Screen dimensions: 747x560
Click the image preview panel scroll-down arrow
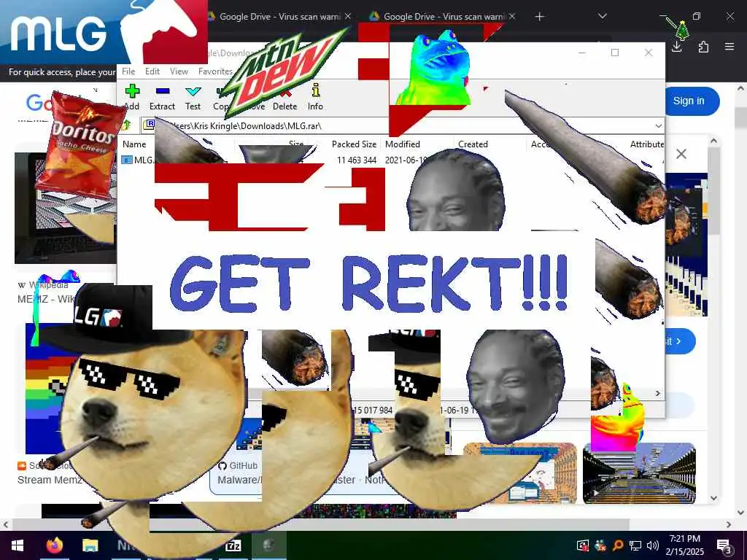(x=713, y=498)
